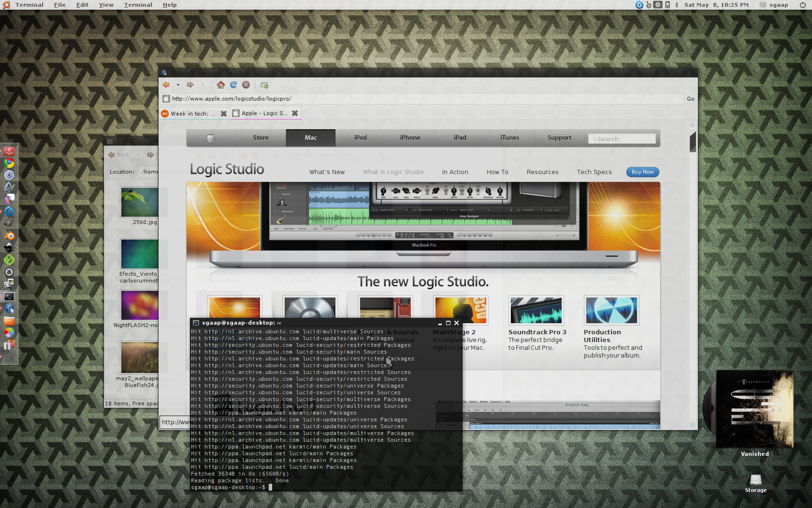Open the iTunes section on Apple nav

pyautogui.click(x=510, y=138)
